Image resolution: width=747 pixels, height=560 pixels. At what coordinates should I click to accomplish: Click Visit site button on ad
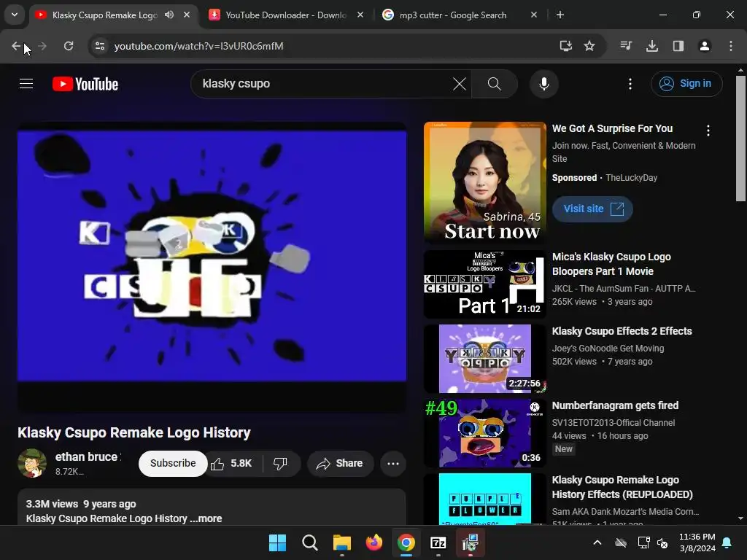click(592, 209)
